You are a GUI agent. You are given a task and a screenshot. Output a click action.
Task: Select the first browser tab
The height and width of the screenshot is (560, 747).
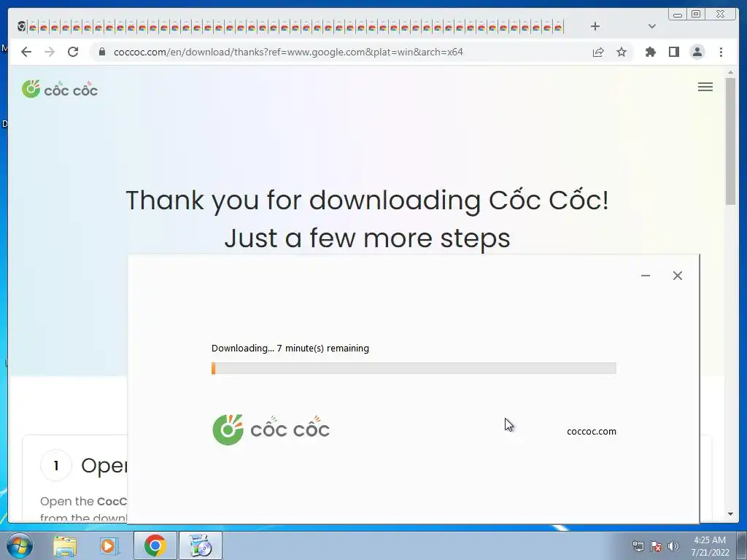pyautogui.click(x=22, y=27)
